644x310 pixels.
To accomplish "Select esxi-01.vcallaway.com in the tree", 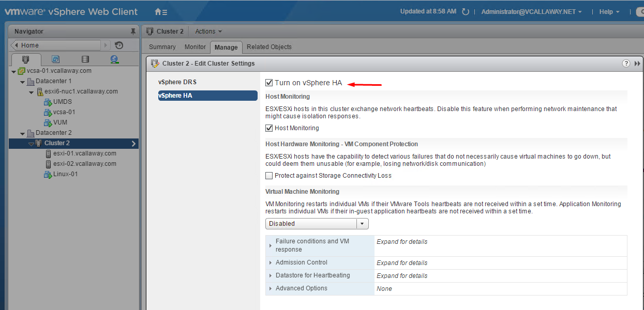I will click(x=85, y=153).
